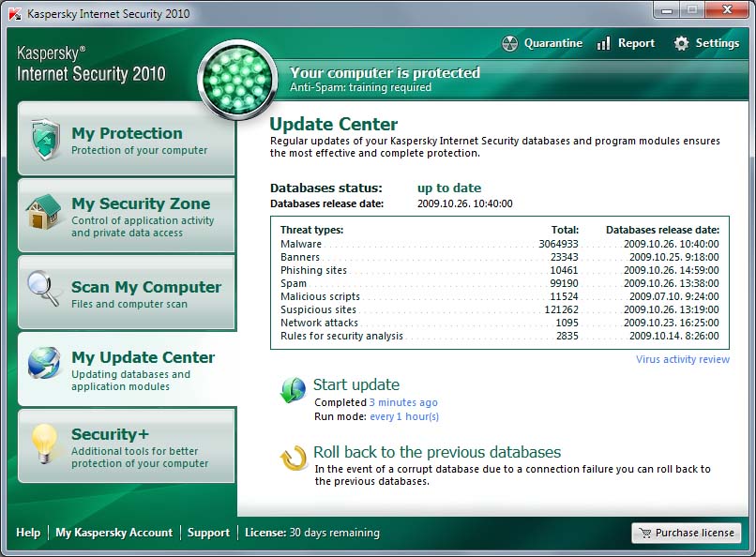
Task: Select the My Update Center tab
Action: click(x=128, y=369)
